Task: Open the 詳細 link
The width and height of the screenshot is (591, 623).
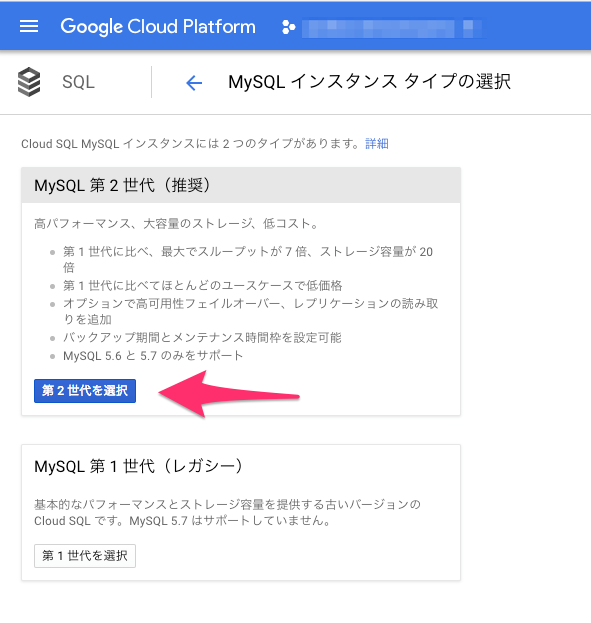Action: [x=376, y=143]
